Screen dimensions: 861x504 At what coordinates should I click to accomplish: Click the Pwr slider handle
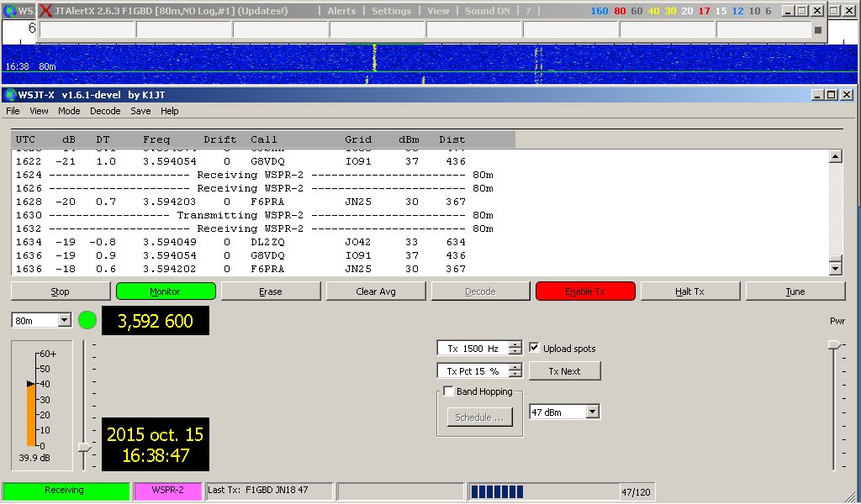coord(834,344)
